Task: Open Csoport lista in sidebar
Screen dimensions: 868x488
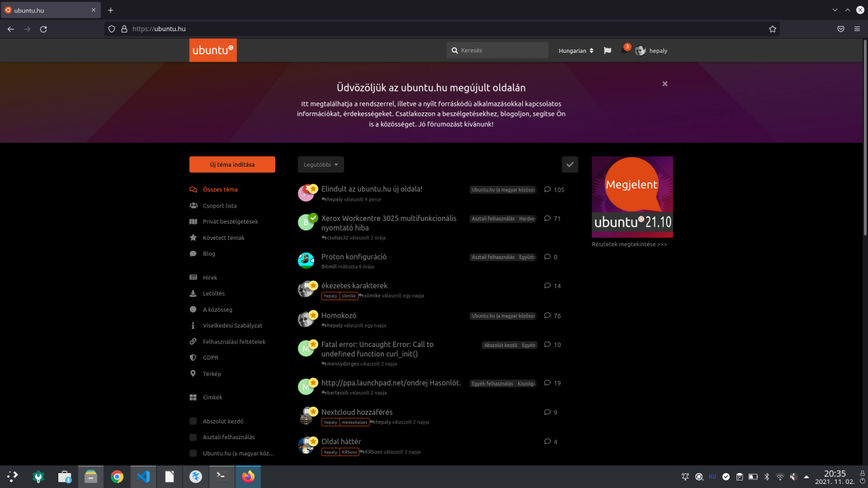Action: tap(213, 205)
